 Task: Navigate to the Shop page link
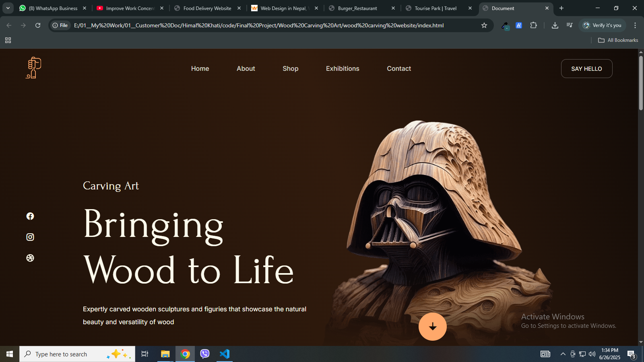pyautogui.click(x=290, y=69)
